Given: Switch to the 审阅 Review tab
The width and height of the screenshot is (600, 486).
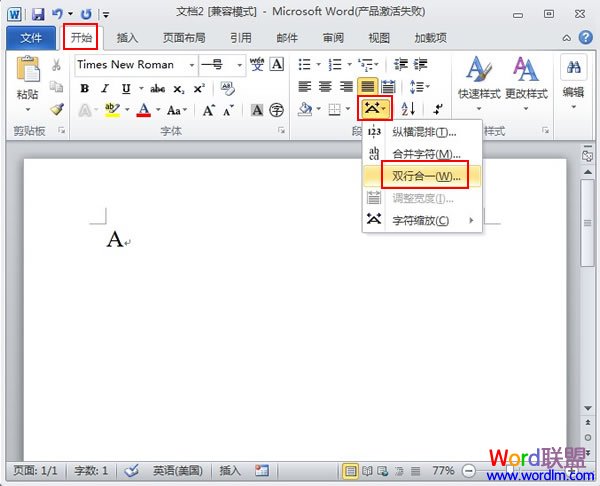Looking at the screenshot, I should coord(333,38).
